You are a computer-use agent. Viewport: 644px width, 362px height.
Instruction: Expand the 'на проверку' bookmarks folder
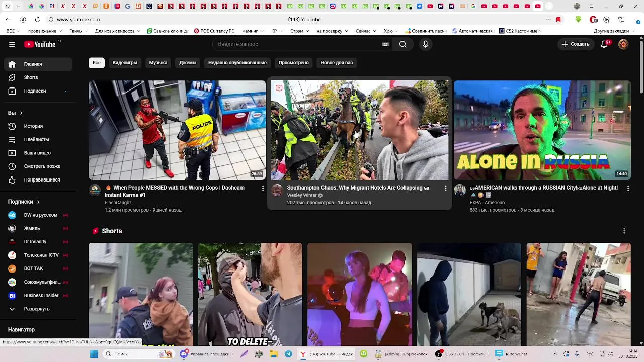(x=332, y=31)
